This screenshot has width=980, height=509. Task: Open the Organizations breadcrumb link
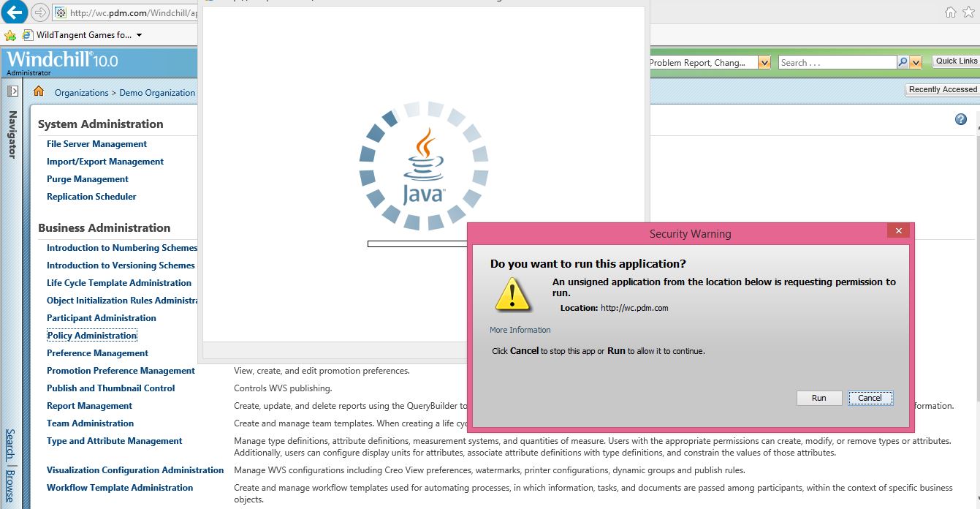(81, 93)
